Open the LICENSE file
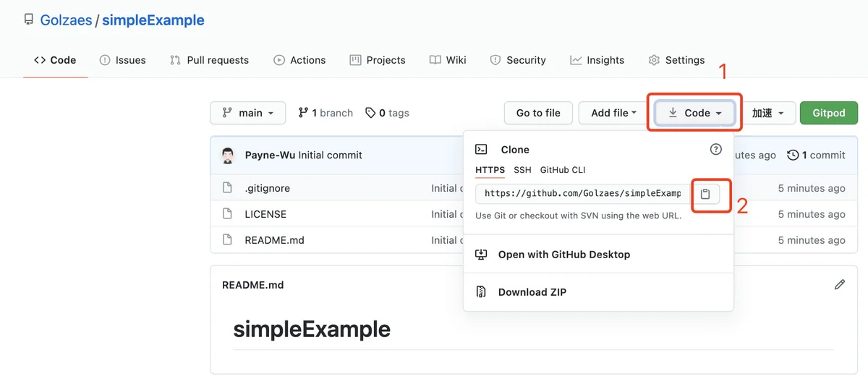 click(x=265, y=214)
